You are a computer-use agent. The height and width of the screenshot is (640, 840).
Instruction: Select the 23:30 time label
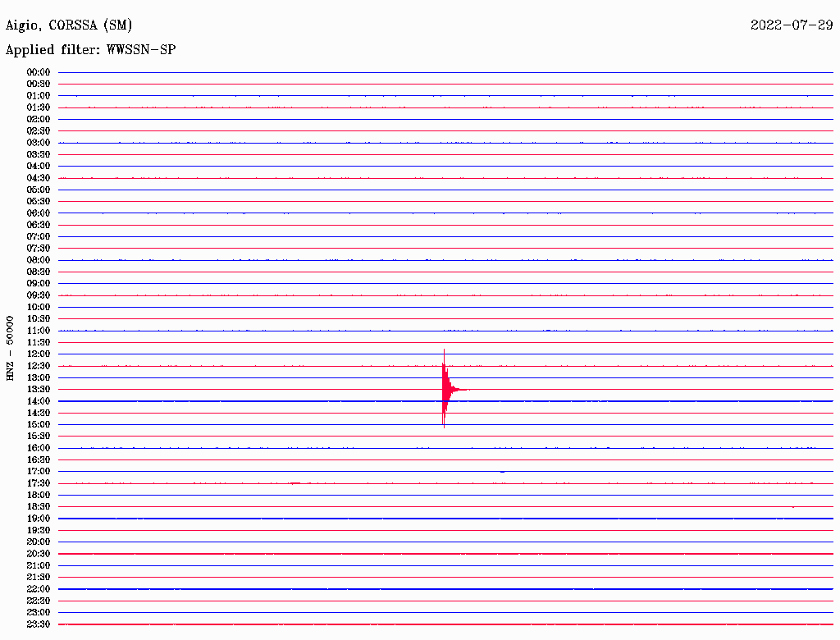[x=39, y=624]
